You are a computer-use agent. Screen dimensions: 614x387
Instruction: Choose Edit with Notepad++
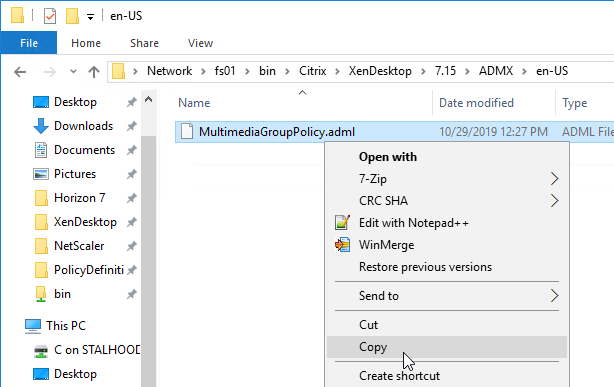(x=447, y=223)
